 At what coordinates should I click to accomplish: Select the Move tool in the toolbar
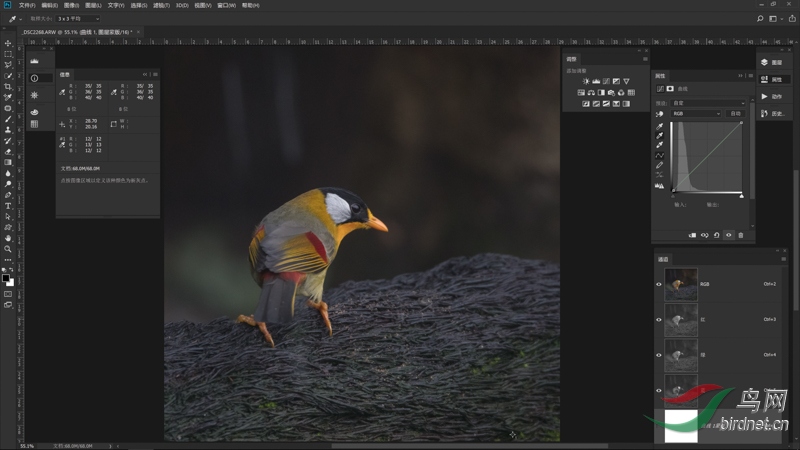[8, 43]
